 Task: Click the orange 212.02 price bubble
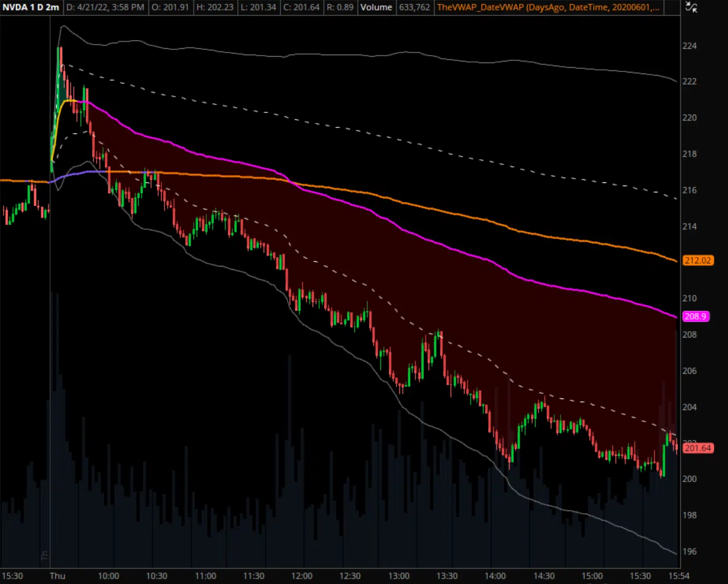[697, 260]
